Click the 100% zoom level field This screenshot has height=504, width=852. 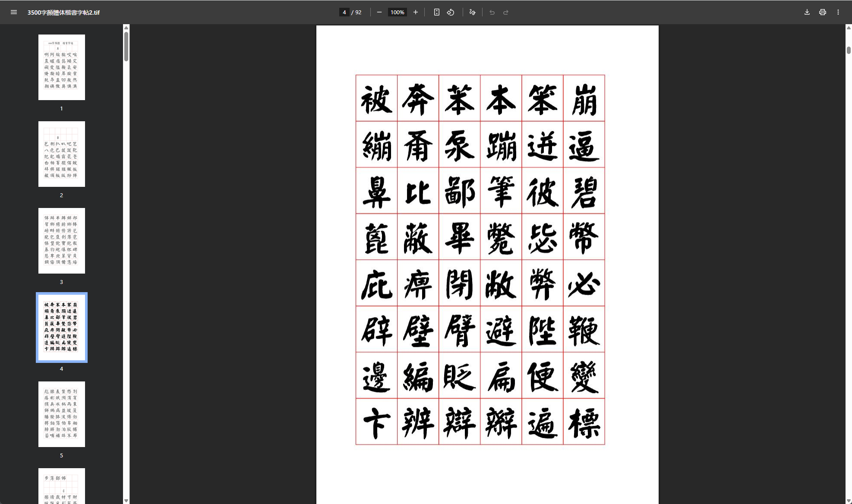(397, 12)
